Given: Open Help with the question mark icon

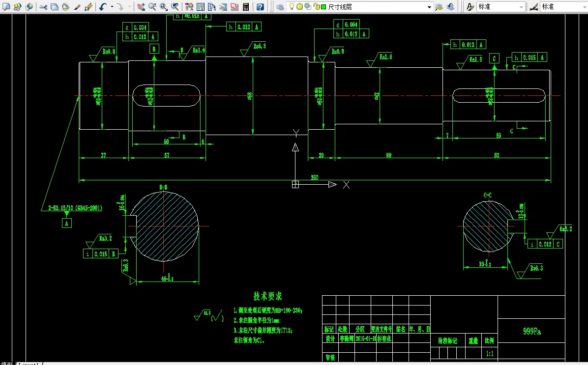Looking at the screenshot, I should point(260,7).
